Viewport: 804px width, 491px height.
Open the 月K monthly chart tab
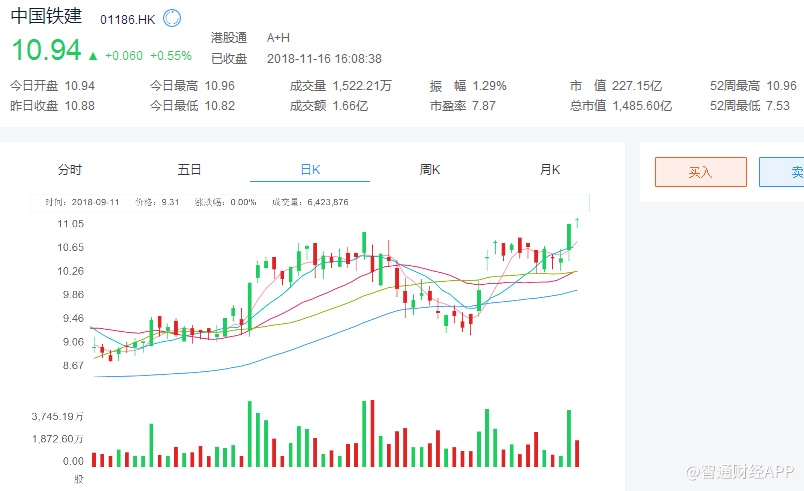coord(550,170)
